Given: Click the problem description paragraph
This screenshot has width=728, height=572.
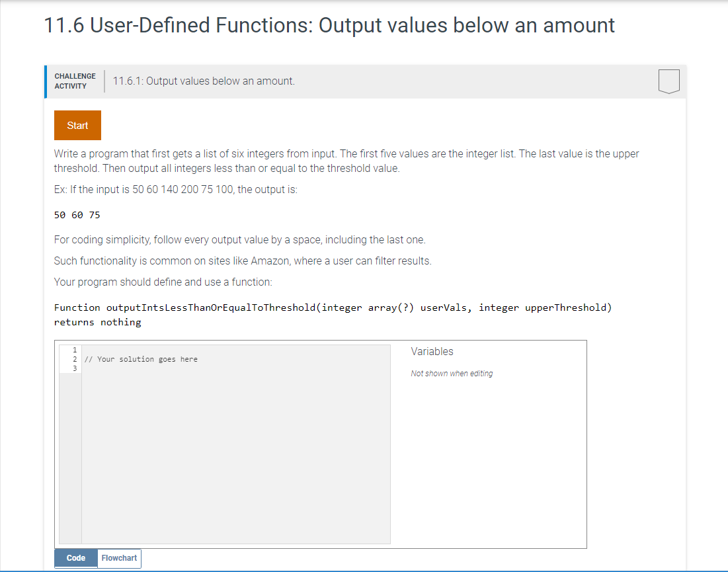Looking at the screenshot, I should [344, 161].
